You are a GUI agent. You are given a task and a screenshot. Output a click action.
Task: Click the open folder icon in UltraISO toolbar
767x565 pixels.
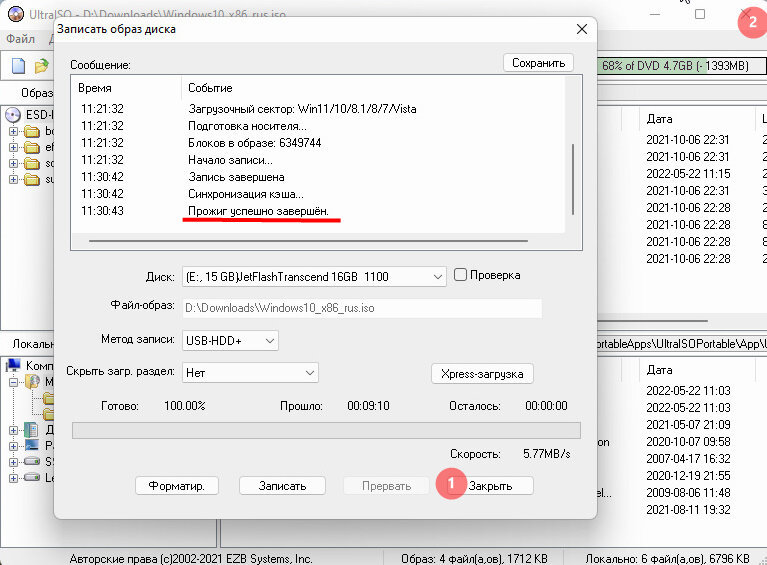point(42,66)
